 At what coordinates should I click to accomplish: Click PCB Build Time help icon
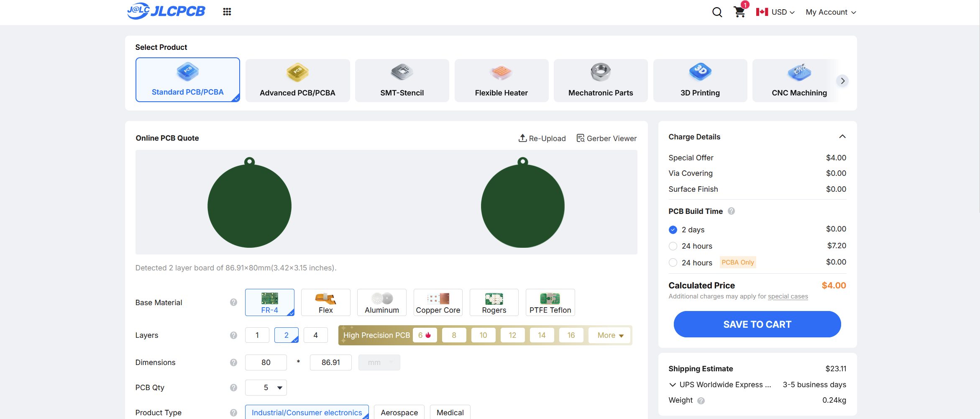(x=731, y=211)
